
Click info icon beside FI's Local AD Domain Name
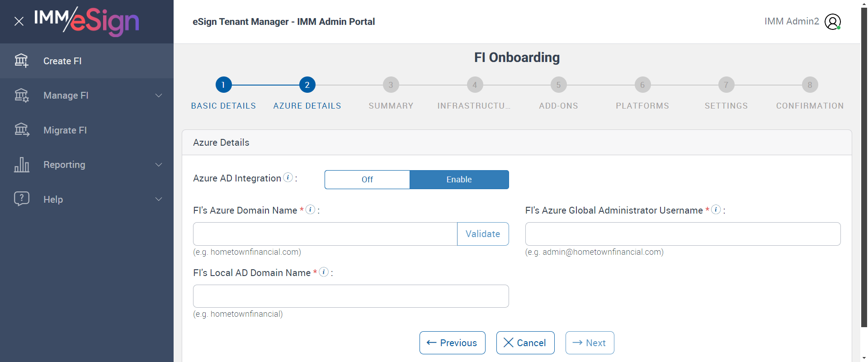pyautogui.click(x=324, y=272)
